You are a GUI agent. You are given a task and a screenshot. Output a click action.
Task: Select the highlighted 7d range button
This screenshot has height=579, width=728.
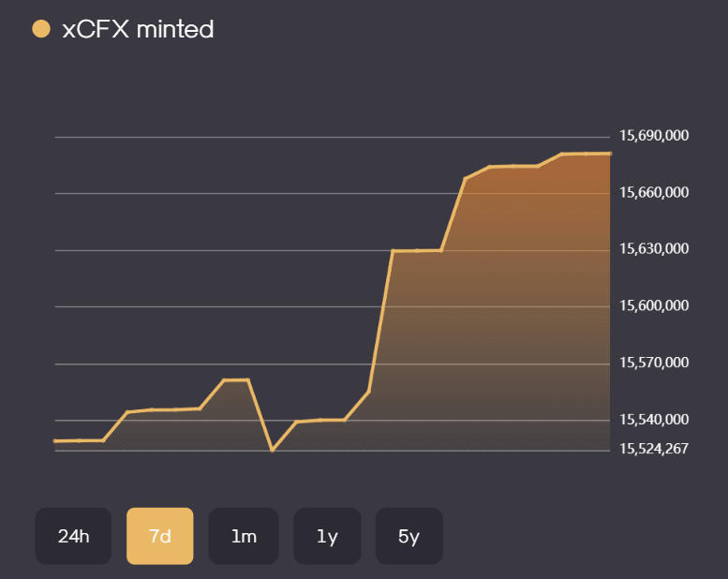[160, 536]
